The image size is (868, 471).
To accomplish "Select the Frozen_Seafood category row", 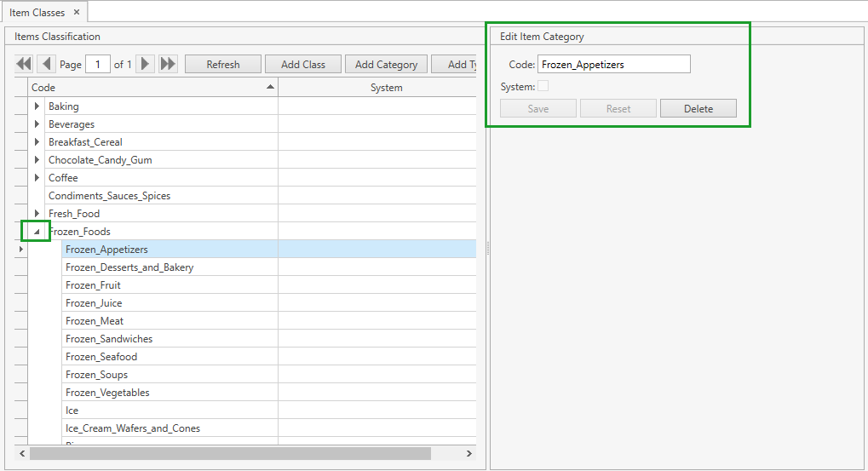I will [101, 357].
